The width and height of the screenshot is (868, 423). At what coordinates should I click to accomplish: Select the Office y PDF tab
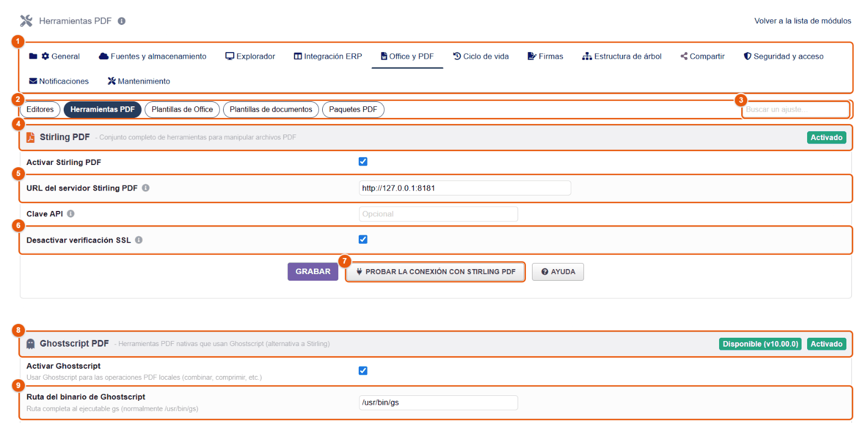[407, 56]
